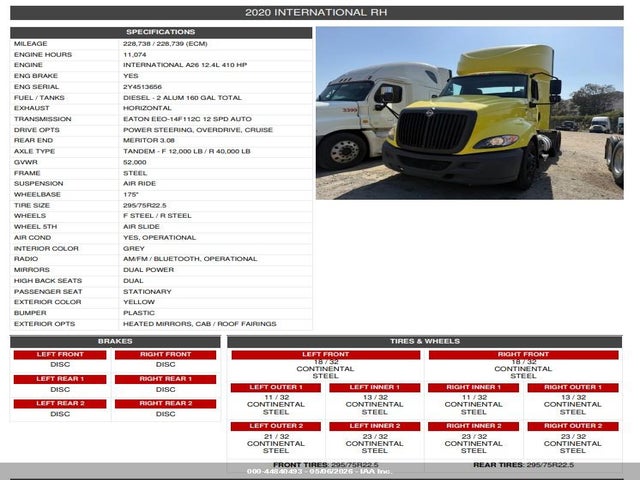This screenshot has height=480, width=640.
Task: Select the FRAME label
Action: coord(27,173)
